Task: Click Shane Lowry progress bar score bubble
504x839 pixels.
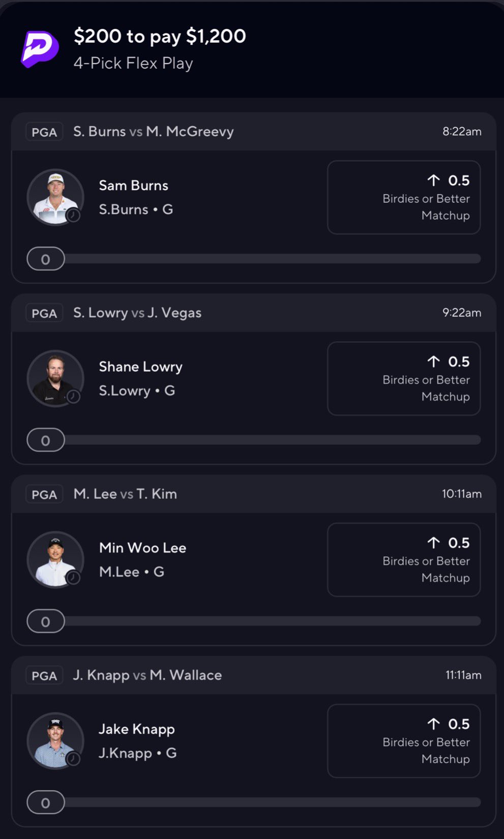Action: [x=46, y=440]
